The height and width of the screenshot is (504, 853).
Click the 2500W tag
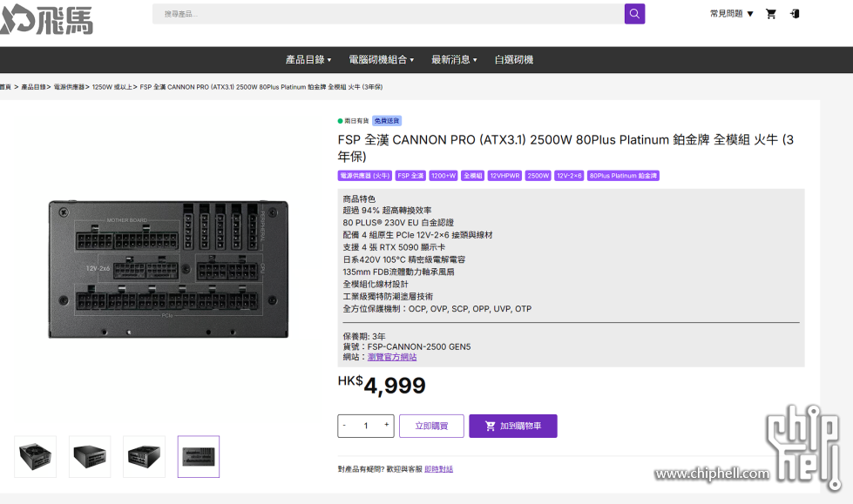coord(538,176)
